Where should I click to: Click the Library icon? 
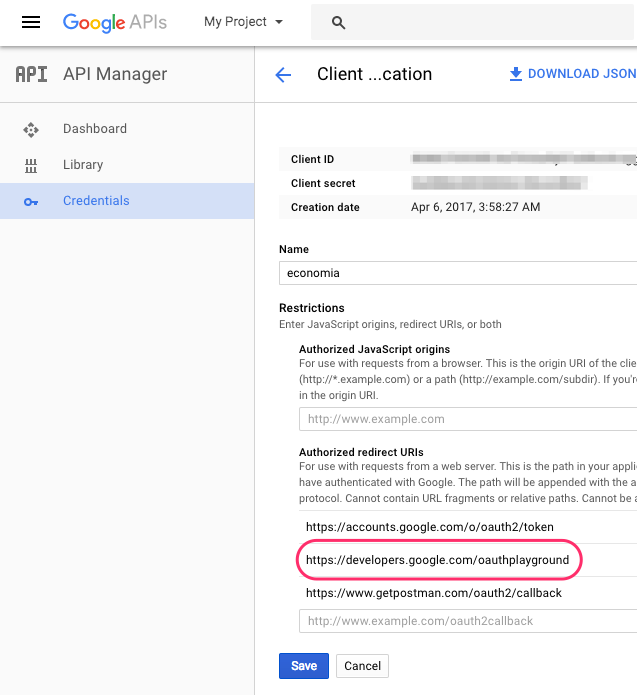(x=31, y=166)
